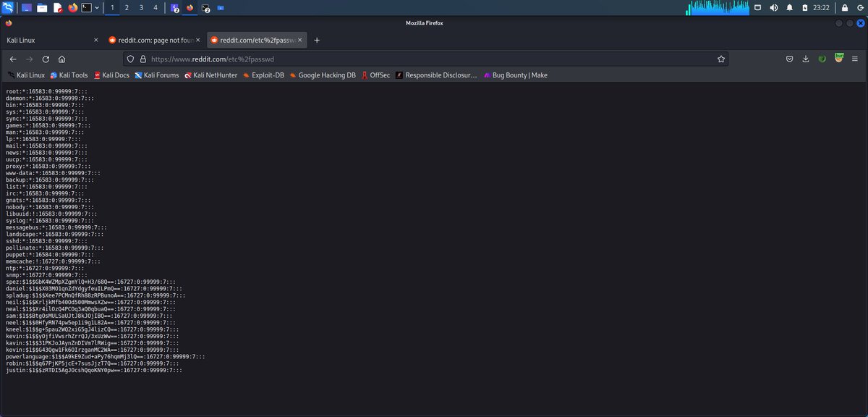Close the page not found tab
Viewport: 868px width, 417px height.
pyautogui.click(x=198, y=41)
